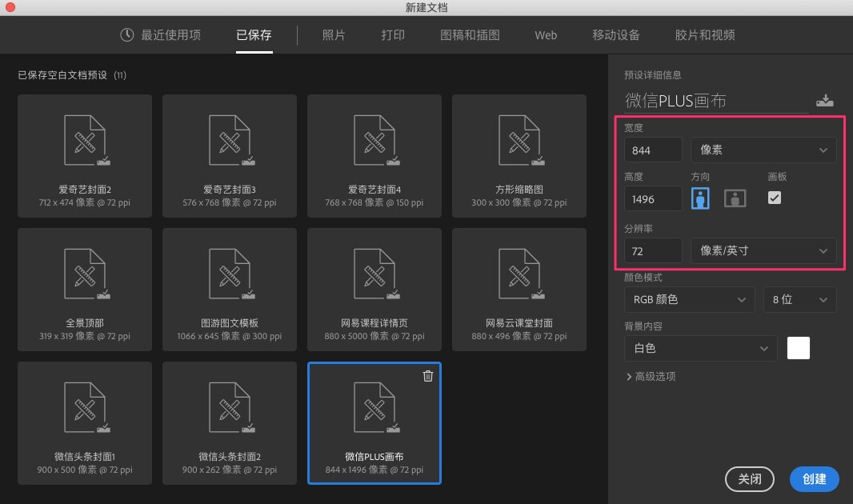Screen dimensions: 853x504
Task: Switch to the 打印 tab
Action: click(x=393, y=34)
